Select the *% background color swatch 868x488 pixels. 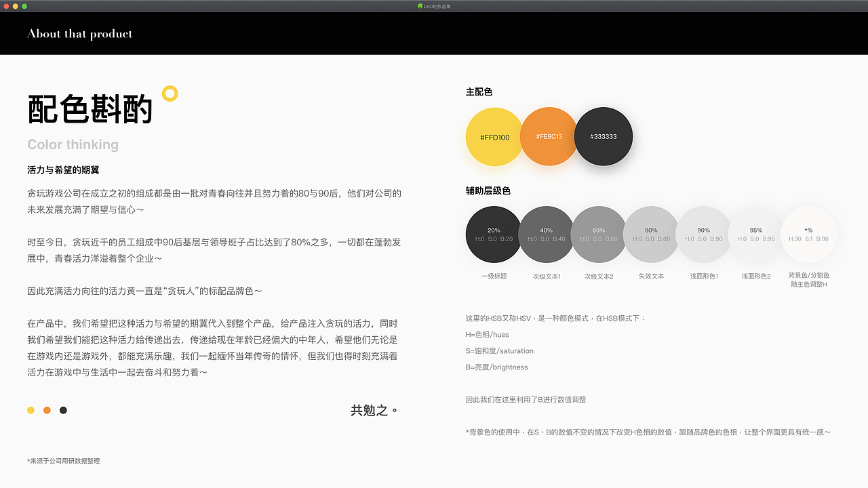[x=808, y=235]
